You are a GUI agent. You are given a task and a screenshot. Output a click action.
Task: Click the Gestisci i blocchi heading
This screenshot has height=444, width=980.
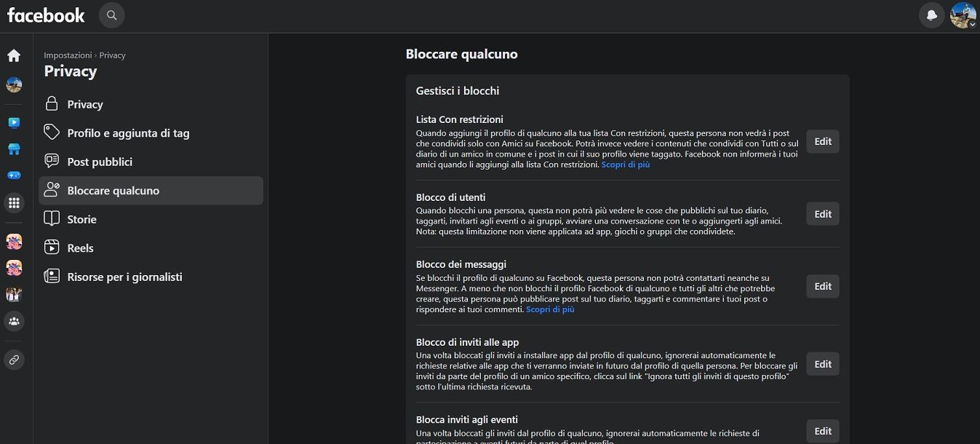tap(458, 91)
